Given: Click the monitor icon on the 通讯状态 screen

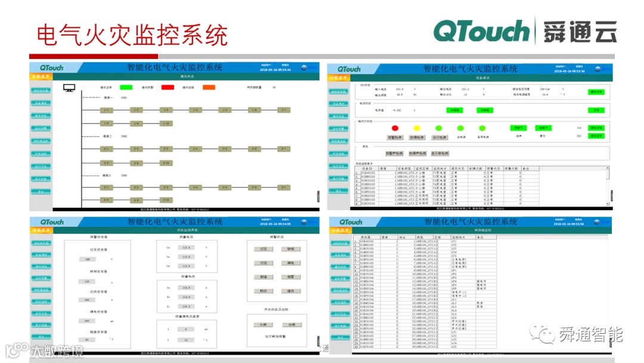Looking at the screenshot, I should tap(69, 88).
